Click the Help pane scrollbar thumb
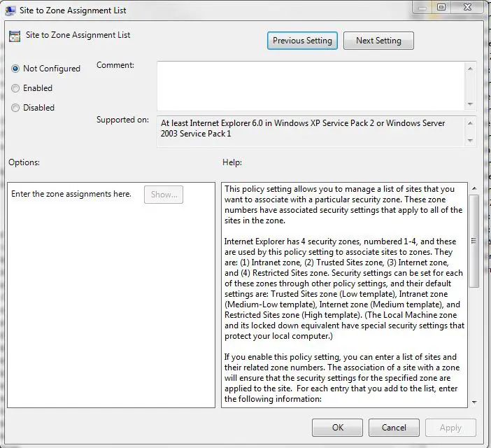 coord(474,241)
